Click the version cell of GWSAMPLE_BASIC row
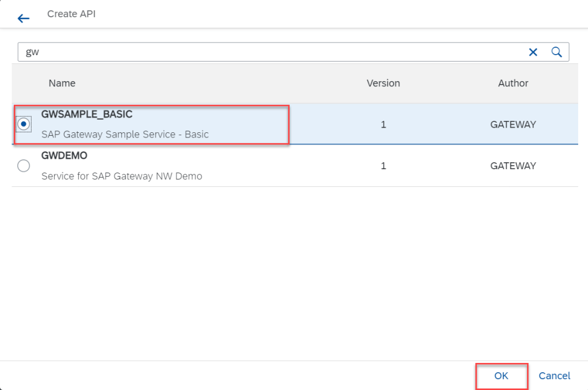The height and width of the screenshot is (390, 588). (x=383, y=124)
